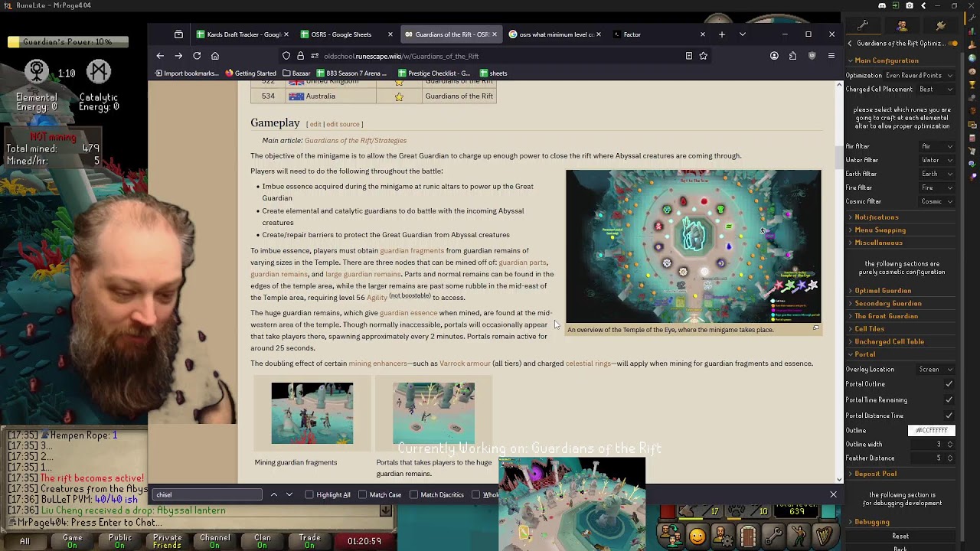Open Guardians of the Rift/Strategies link
Image resolution: width=980 pixels, height=551 pixels.
coord(355,140)
